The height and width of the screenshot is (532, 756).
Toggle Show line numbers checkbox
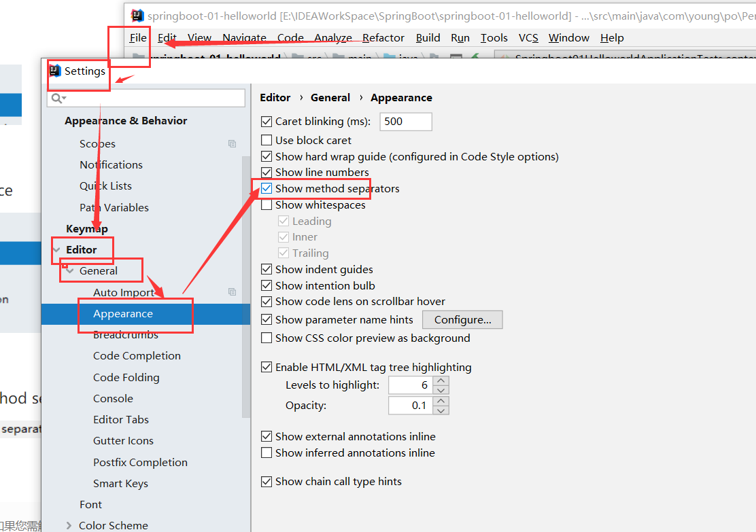tap(266, 172)
